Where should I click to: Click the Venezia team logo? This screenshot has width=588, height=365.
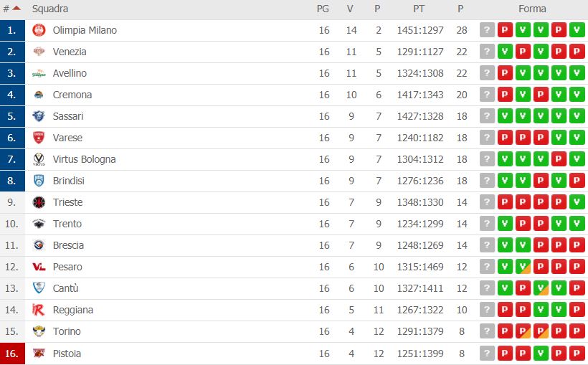click(39, 52)
